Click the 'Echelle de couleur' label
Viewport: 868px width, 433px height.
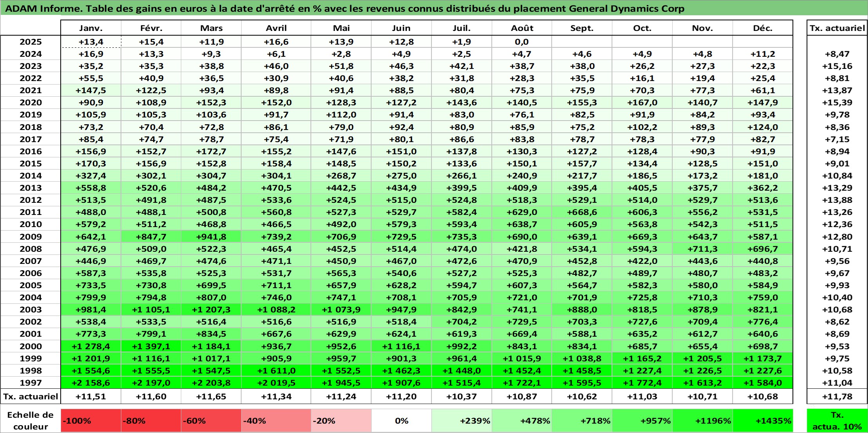[x=31, y=420]
